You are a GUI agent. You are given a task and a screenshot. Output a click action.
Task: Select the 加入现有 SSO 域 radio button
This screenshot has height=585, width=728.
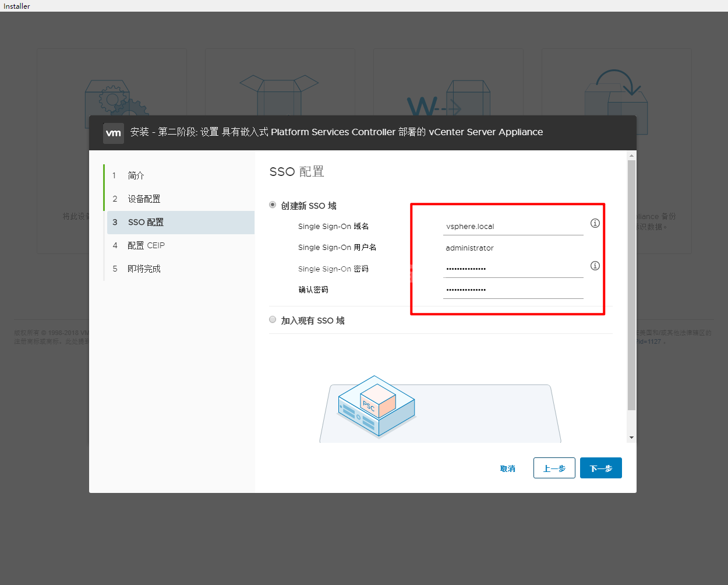[x=273, y=320]
